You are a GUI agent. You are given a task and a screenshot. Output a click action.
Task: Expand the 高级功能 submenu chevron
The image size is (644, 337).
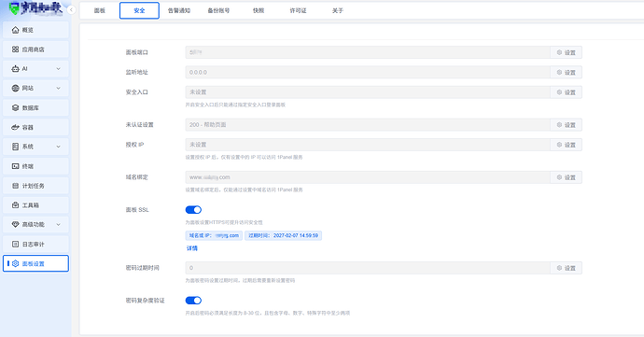point(58,224)
